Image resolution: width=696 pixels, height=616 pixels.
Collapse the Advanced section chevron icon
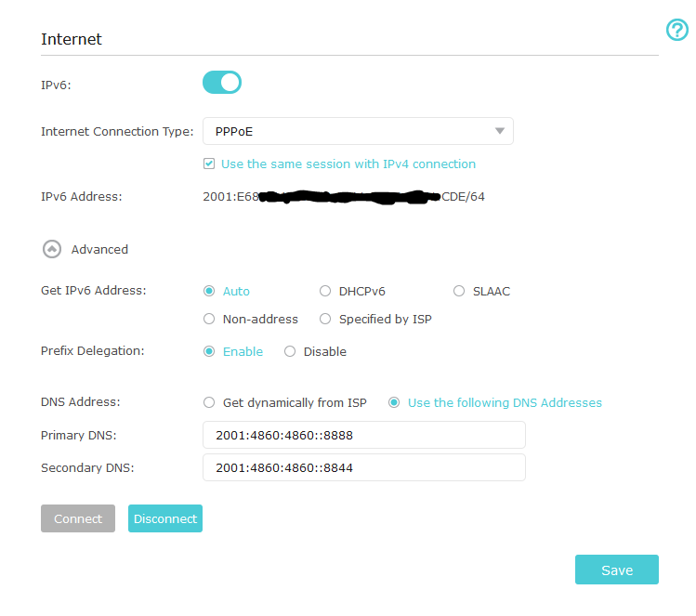tap(50, 249)
